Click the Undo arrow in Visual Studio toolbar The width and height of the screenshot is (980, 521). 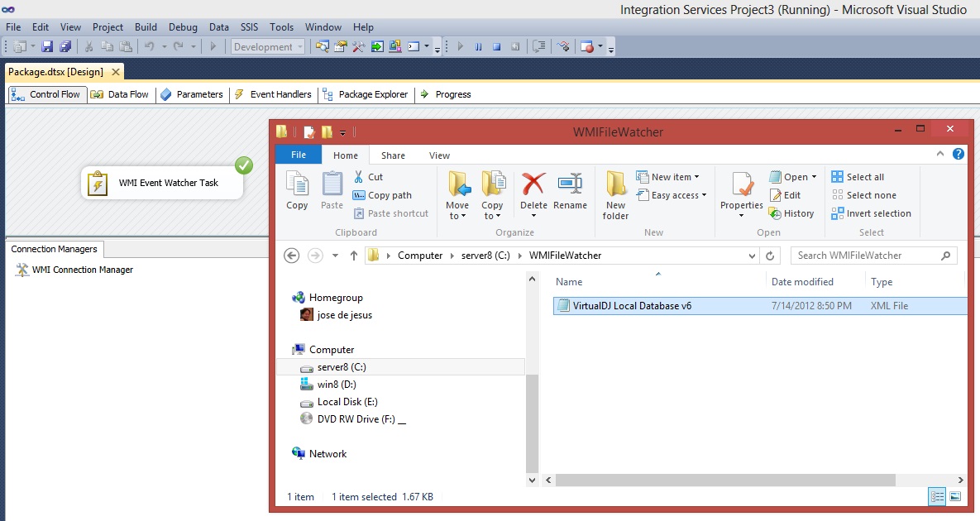[x=150, y=46]
